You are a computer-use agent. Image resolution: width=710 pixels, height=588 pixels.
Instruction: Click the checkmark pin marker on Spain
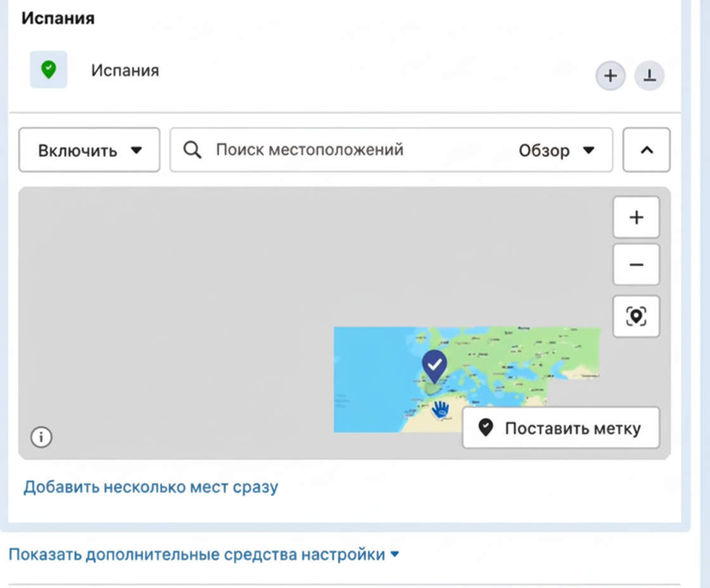434,366
